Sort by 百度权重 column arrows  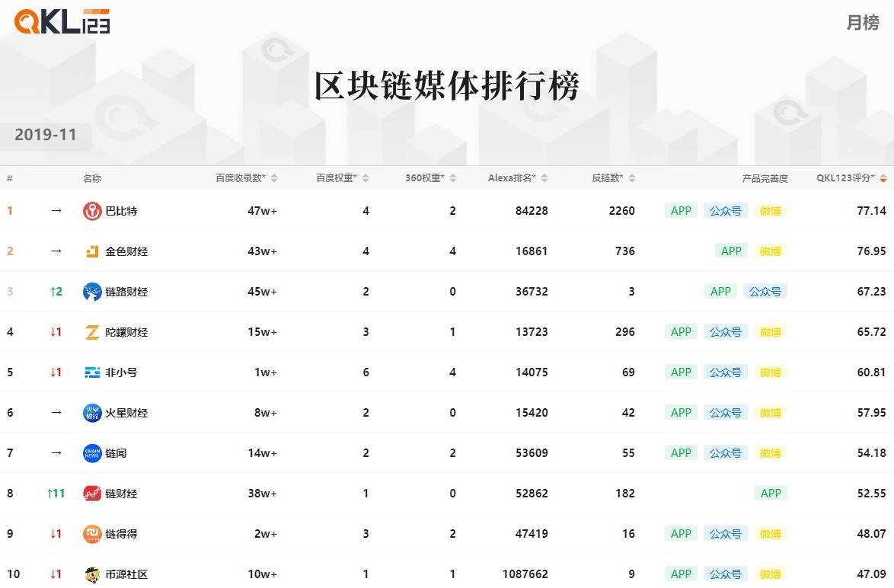(x=366, y=178)
